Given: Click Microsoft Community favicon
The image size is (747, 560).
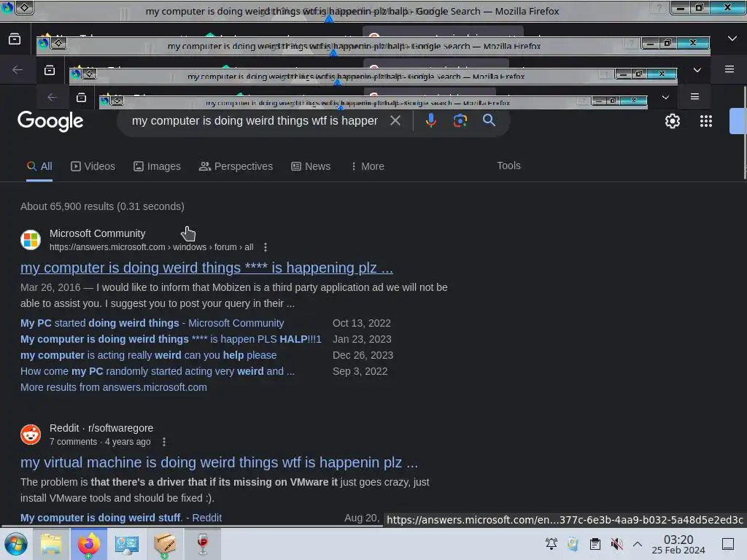Looking at the screenshot, I should tap(31, 240).
